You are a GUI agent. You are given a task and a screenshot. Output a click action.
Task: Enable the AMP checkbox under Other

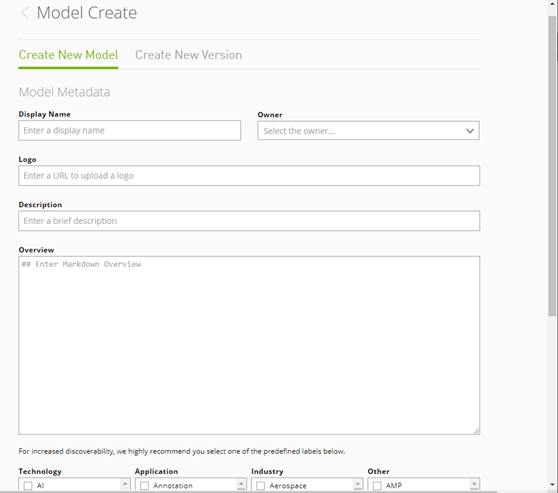pos(377,486)
